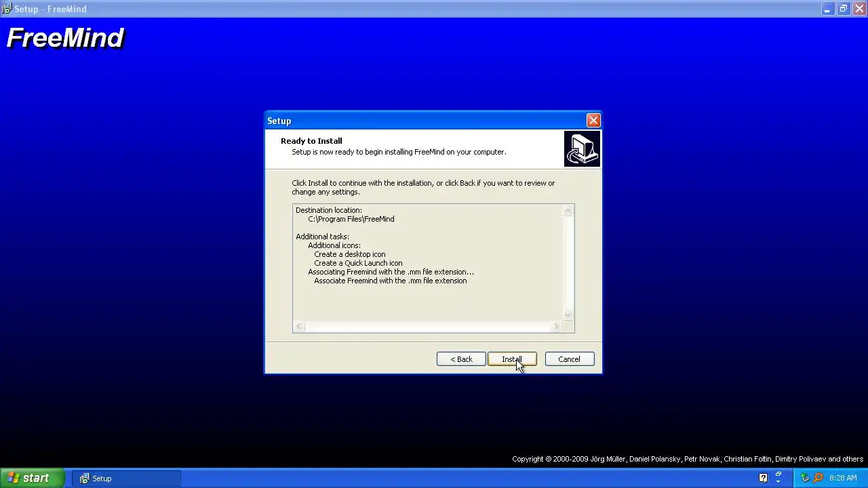Image resolution: width=868 pixels, height=488 pixels.
Task: Close the Setup dialog with red X
Action: click(x=593, y=121)
